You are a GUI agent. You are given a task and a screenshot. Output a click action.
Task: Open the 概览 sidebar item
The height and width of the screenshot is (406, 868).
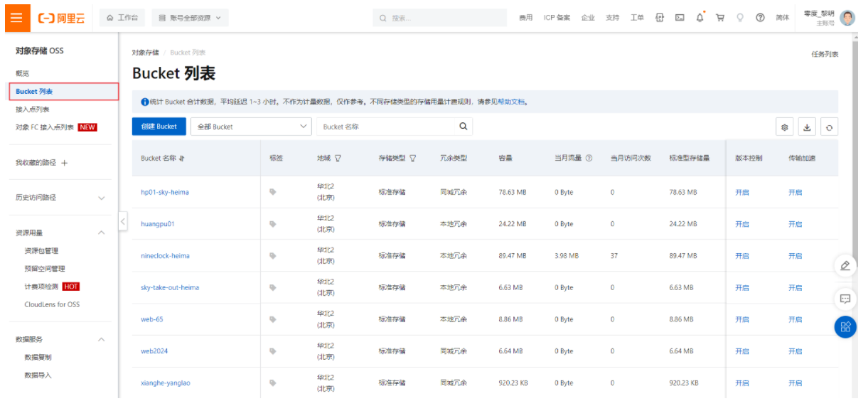(22, 73)
